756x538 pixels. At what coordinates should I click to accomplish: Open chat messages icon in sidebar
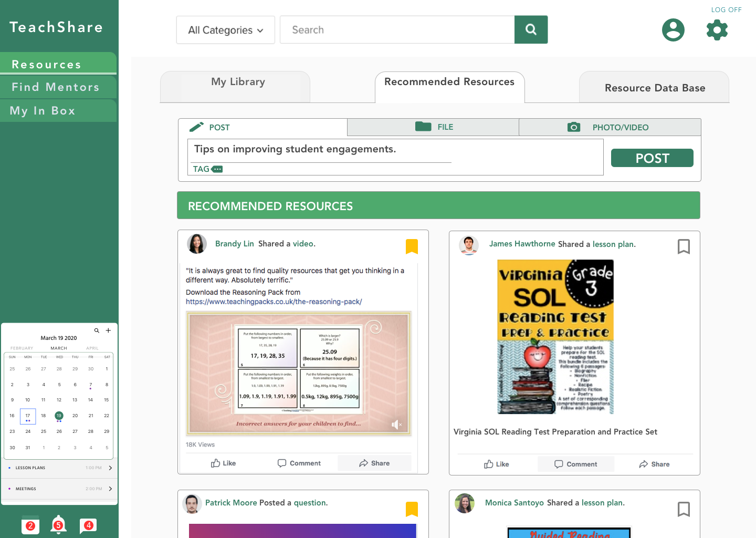point(88,525)
